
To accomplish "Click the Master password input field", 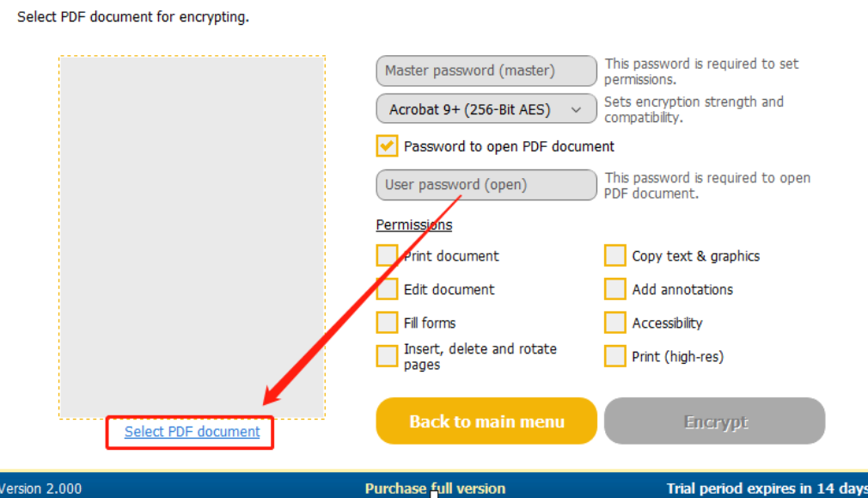I will pos(486,71).
